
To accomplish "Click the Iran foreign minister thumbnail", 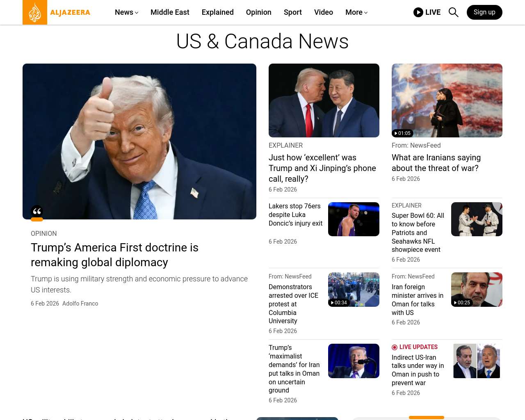I will point(477,290).
